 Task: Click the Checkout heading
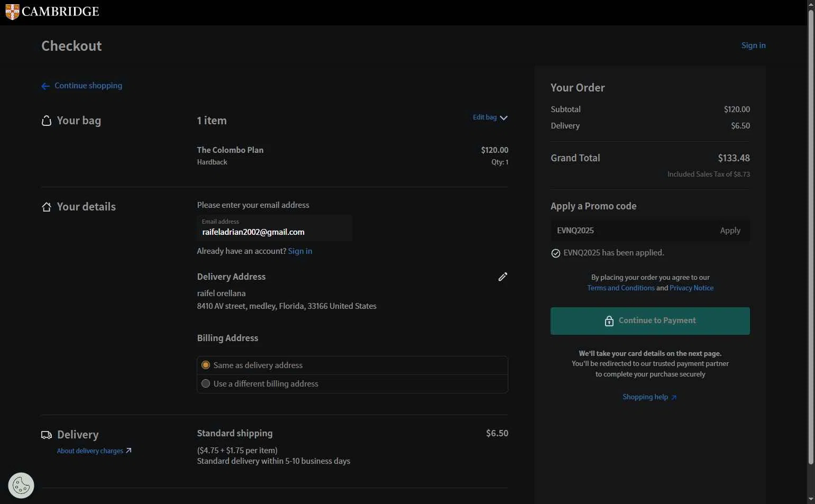(x=71, y=46)
